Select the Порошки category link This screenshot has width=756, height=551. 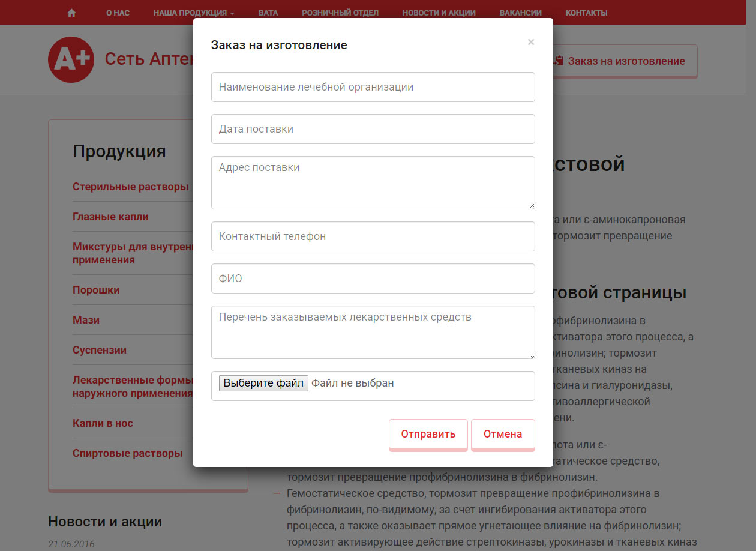coord(96,290)
